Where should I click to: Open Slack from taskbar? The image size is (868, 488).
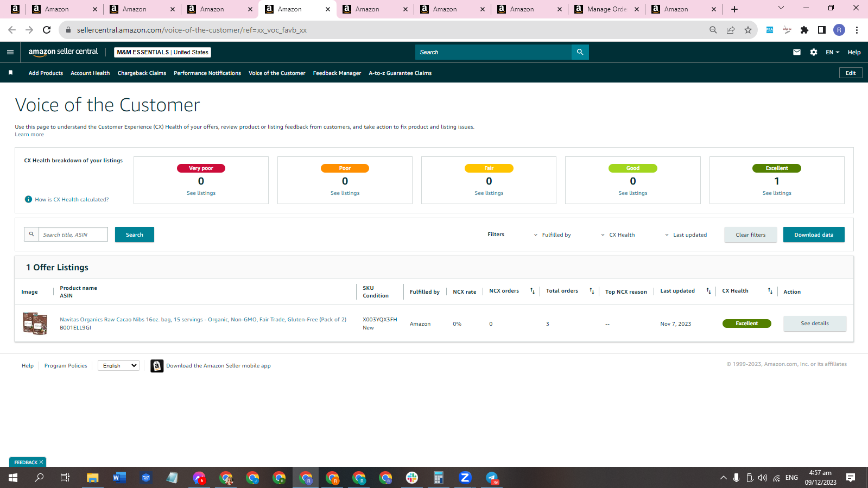pyautogui.click(x=412, y=478)
